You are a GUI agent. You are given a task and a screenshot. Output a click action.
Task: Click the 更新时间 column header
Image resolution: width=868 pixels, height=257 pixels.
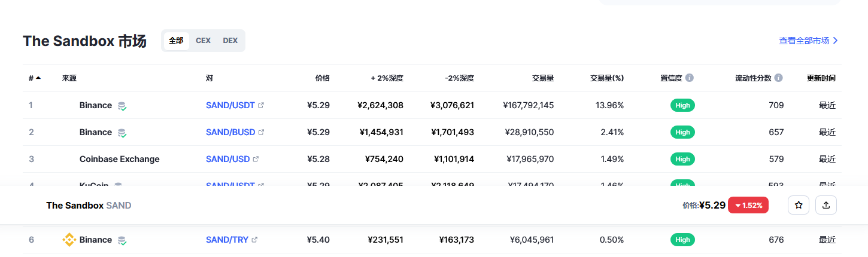coord(821,78)
